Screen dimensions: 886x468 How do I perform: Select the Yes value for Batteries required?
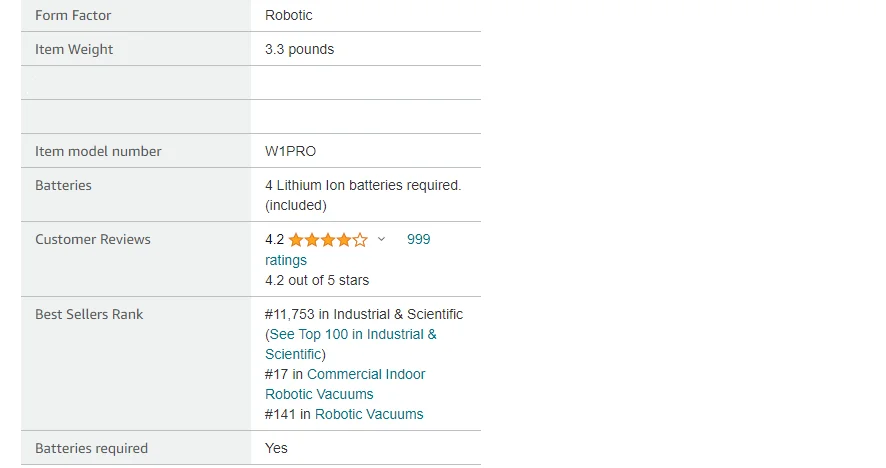tap(276, 448)
